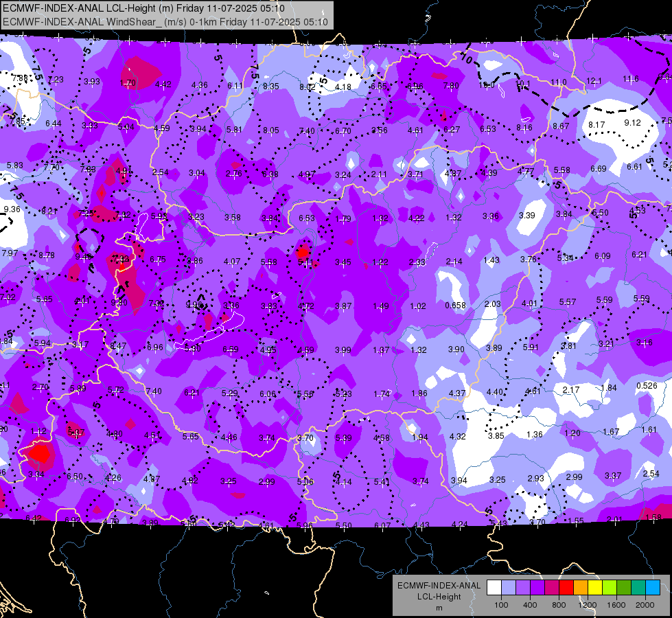Screen dimensions: 672x618
Task: Click the WindShear 0-1km header line
Action: coord(165,22)
